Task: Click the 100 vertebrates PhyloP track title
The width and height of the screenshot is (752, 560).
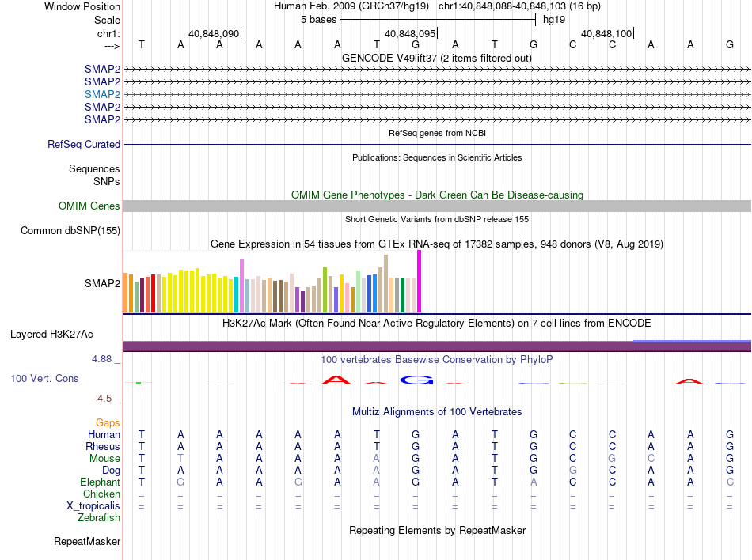Action: 436,359
